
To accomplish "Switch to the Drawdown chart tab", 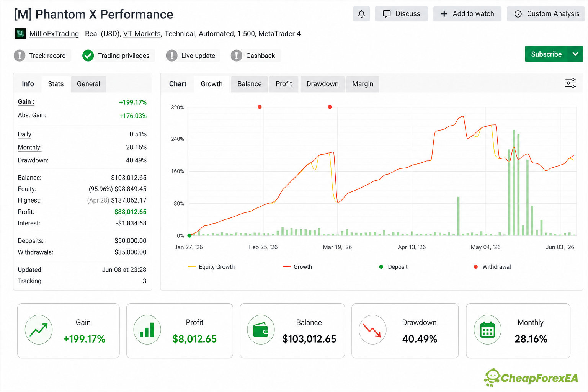I will (322, 84).
